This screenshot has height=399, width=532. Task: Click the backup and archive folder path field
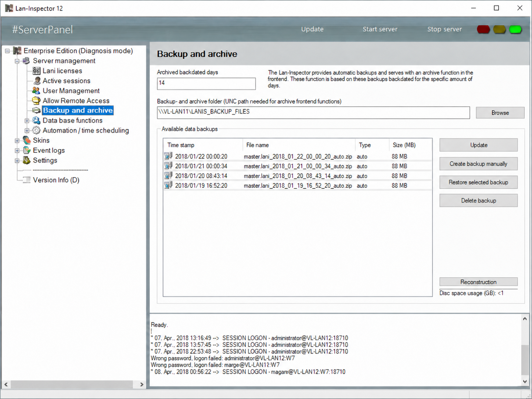click(x=313, y=112)
